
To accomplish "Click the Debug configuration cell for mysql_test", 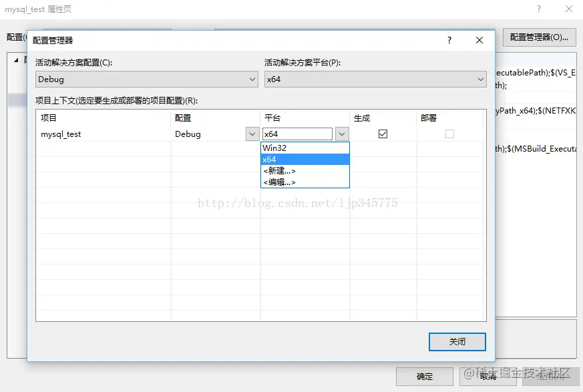I will pyautogui.click(x=208, y=134).
